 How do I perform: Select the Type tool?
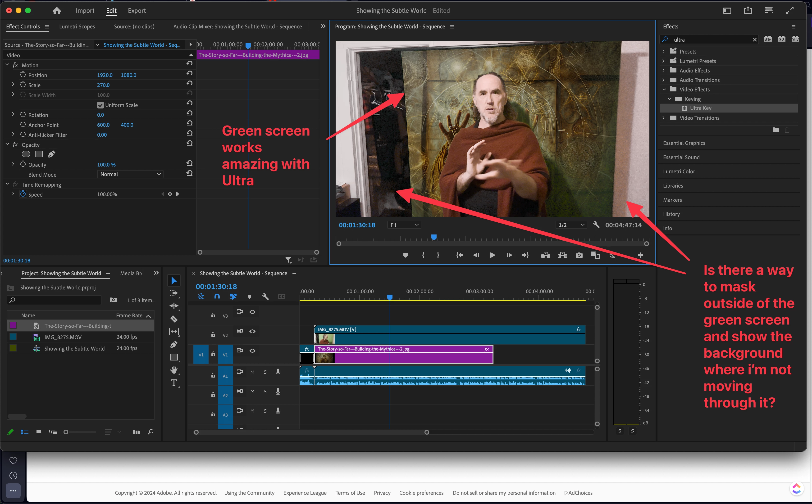pos(174,383)
